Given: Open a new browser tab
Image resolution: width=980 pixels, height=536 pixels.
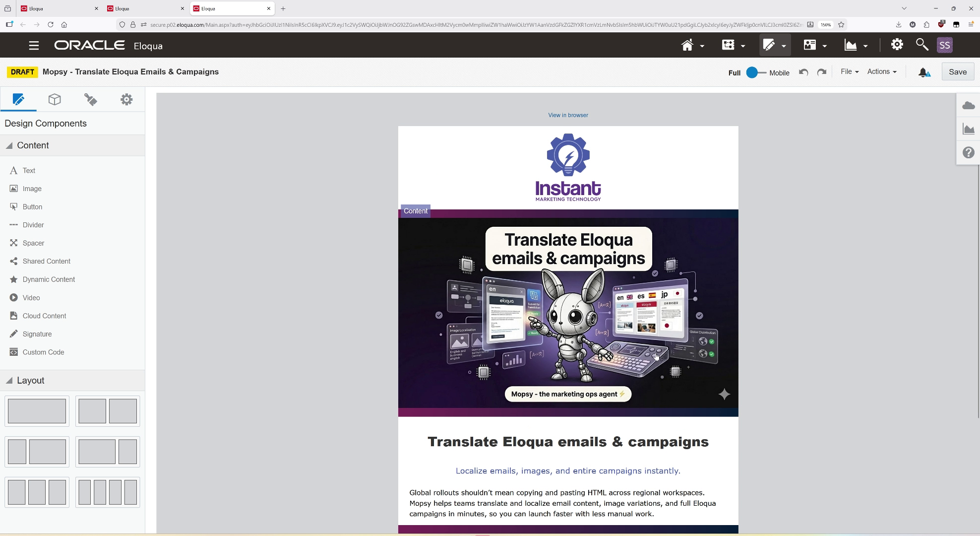Looking at the screenshot, I should click(283, 8).
